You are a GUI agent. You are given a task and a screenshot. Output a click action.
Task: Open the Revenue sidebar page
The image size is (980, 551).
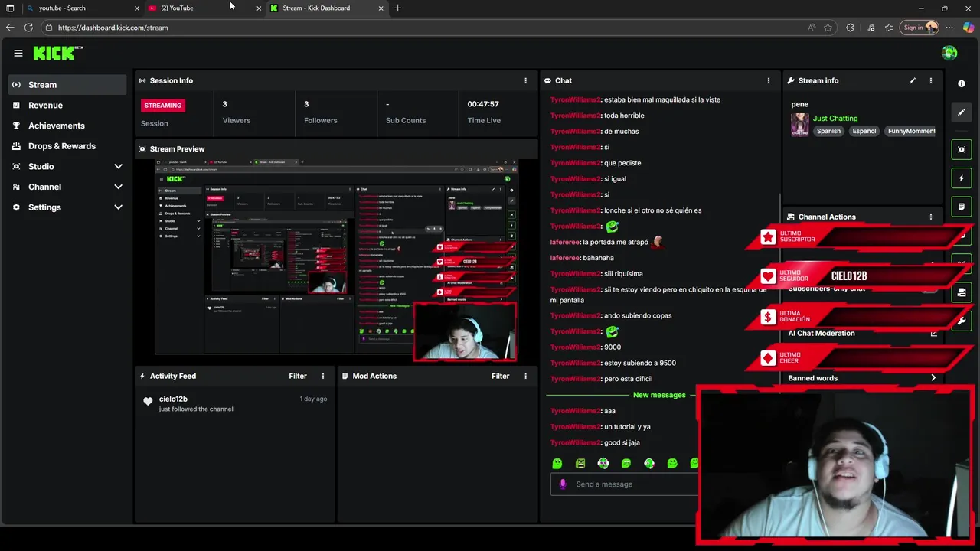pos(67,106)
